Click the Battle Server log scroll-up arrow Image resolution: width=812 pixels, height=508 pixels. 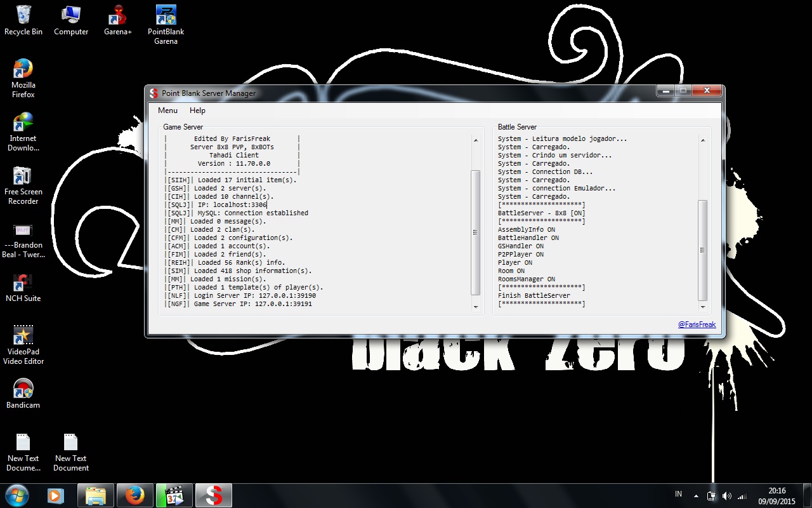(x=702, y=140)
